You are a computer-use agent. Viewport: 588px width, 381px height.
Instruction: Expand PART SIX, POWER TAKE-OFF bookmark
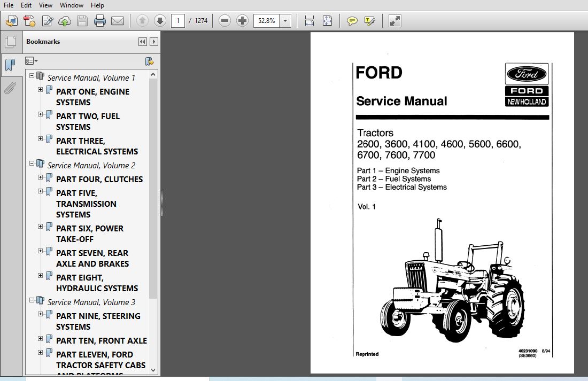(x=40, y=227)
